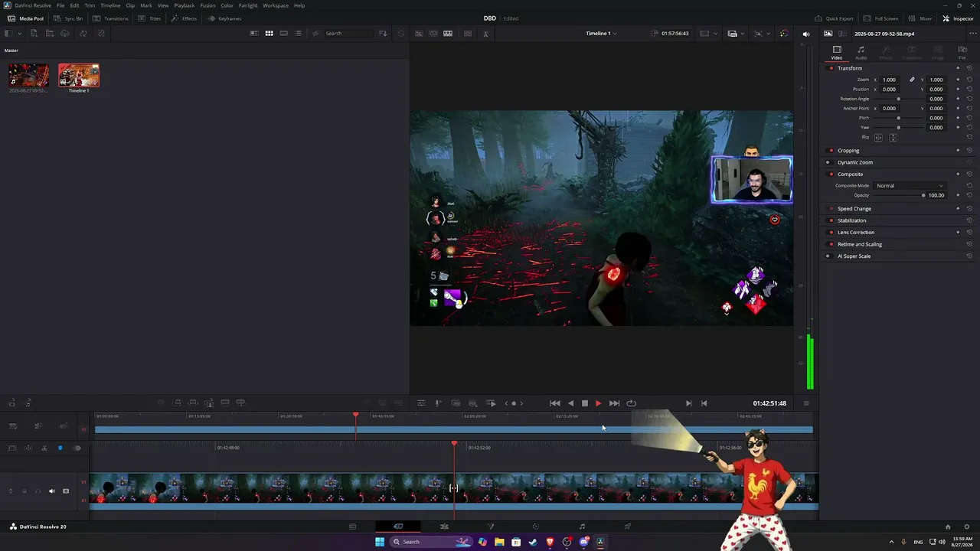The height and width of the screenshot is (551, 980).
Task: Switch media pool to list view
Action: (x=298, y=34)
